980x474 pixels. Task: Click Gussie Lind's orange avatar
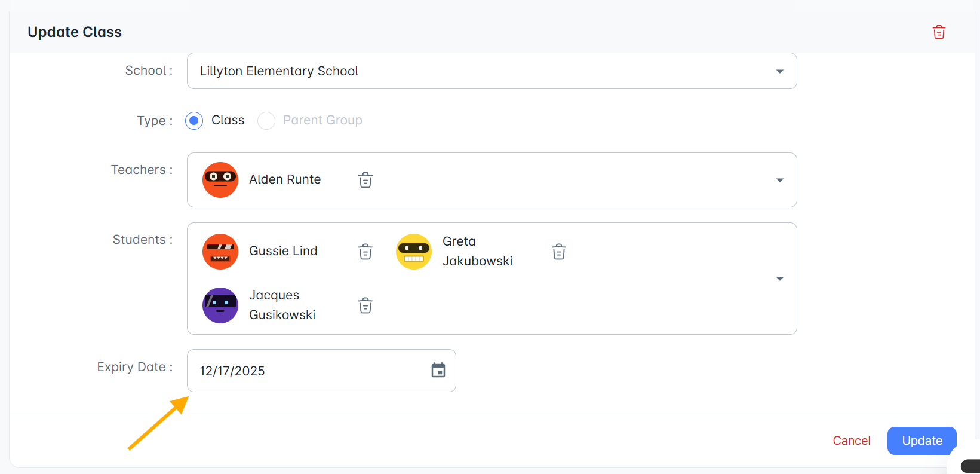220,252
